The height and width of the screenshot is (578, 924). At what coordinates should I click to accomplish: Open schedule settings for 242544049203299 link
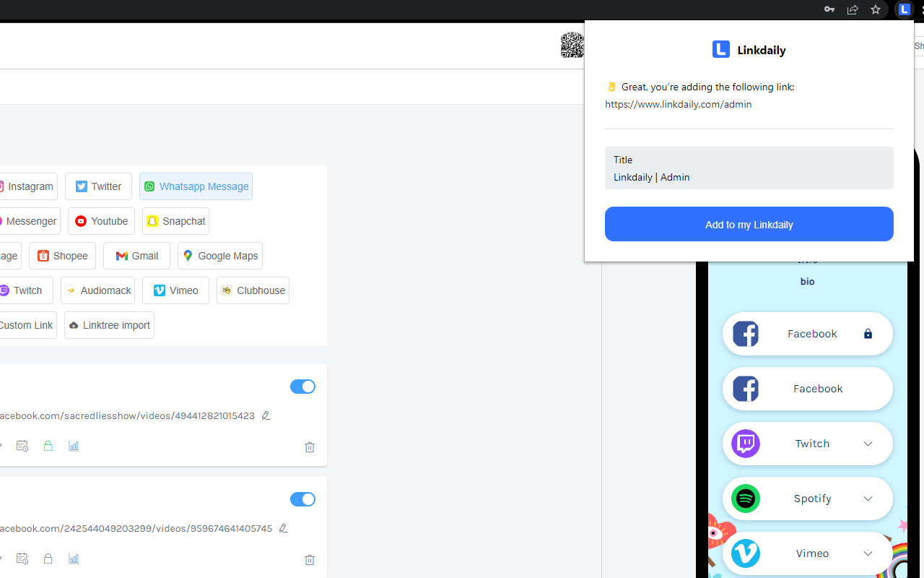[x=22, y=558]
